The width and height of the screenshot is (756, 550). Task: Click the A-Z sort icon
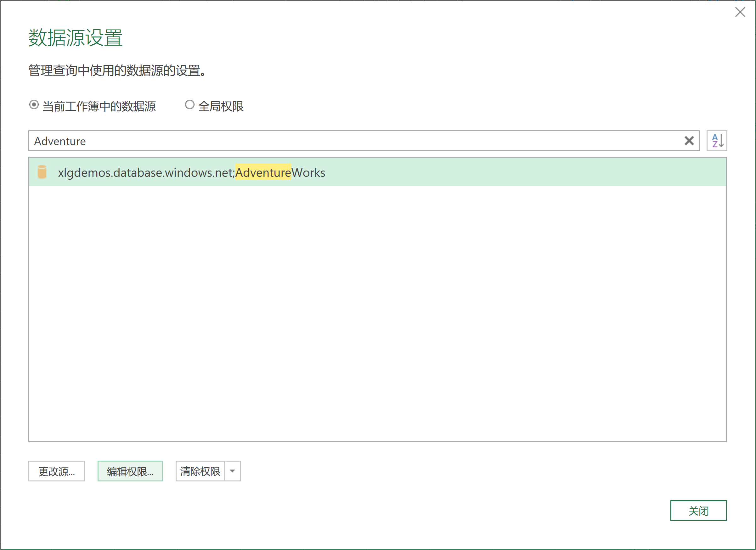[x=717, y=141]
